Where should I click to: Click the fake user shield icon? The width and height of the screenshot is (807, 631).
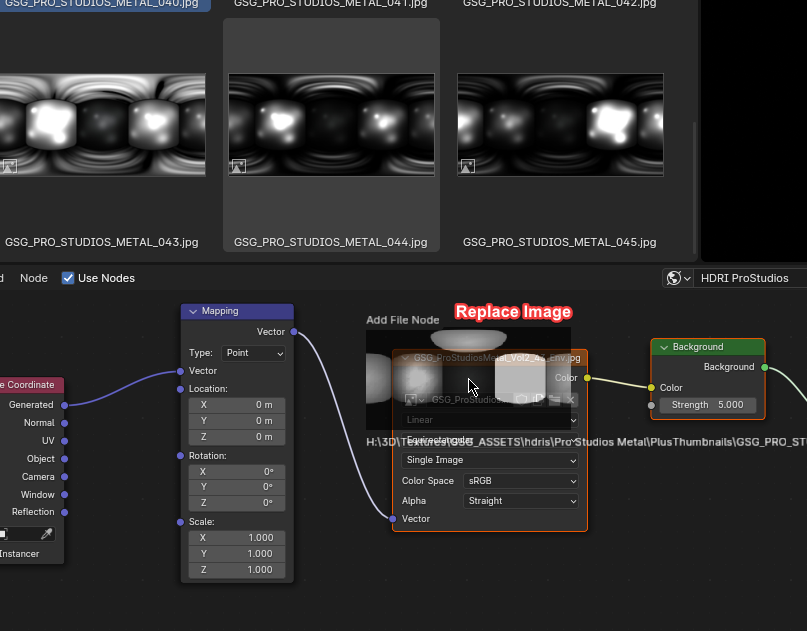tap(521, 400)
